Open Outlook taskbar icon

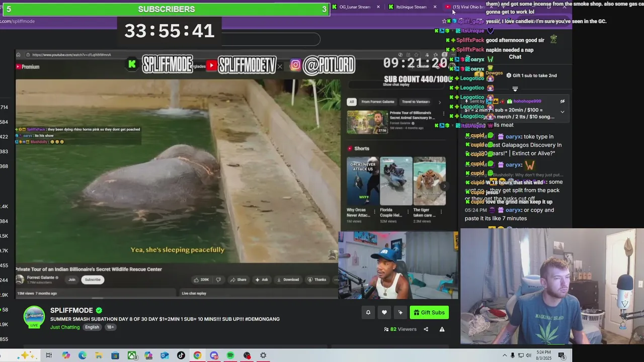pos(165,355)
